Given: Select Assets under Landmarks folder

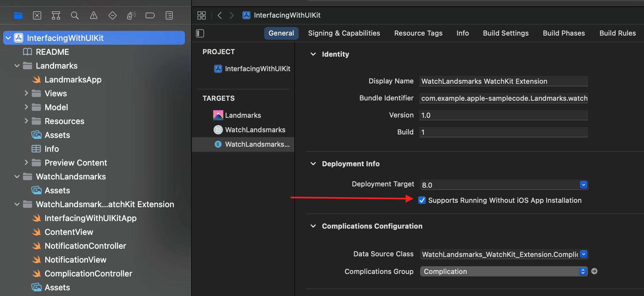Looking at the screenshot, I should click(x=57, y=135).
